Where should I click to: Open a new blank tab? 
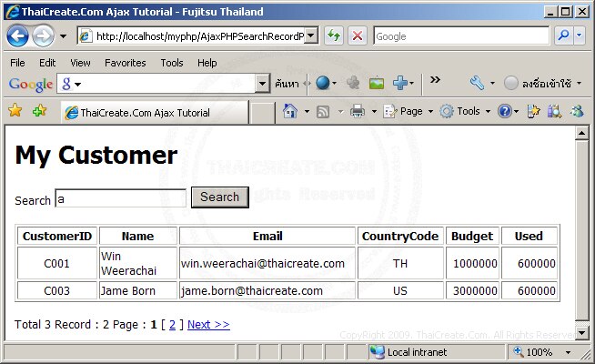click(x=262, y=113)
